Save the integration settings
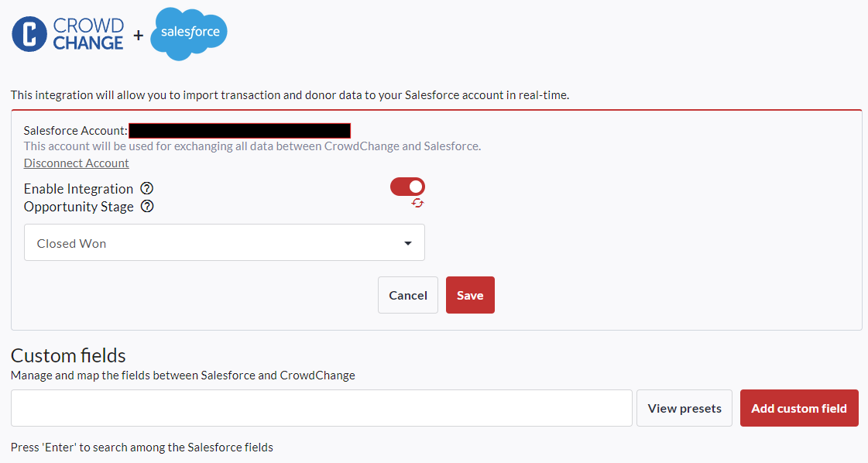 (470, 295)
